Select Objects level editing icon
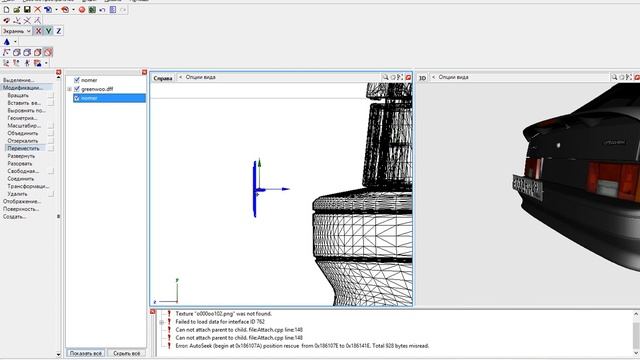Viewport: 640px width, 360px height. [x=38, y=52]
